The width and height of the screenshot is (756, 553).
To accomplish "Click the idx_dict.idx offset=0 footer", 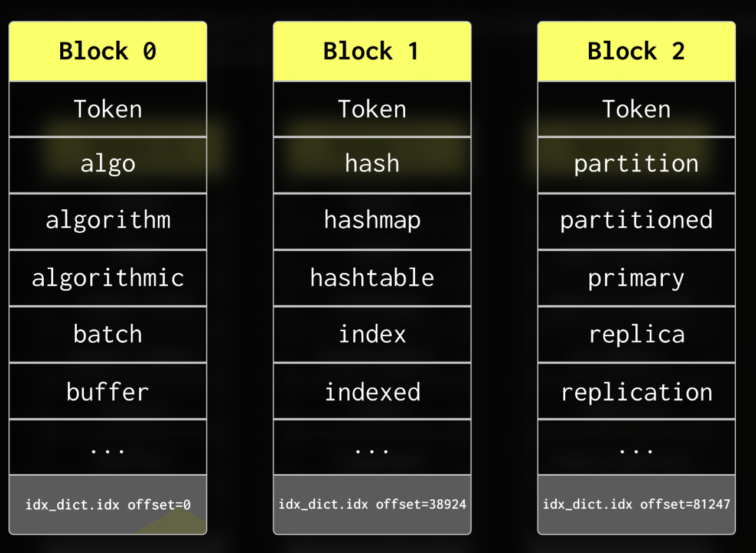I will (x=107, y=505).
